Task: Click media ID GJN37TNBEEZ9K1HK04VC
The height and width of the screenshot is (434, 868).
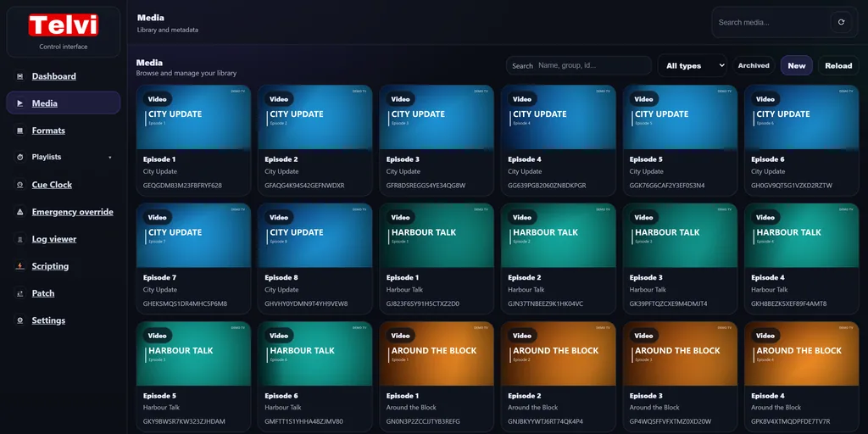Action: pyautogui.click(x=545, y=304)
